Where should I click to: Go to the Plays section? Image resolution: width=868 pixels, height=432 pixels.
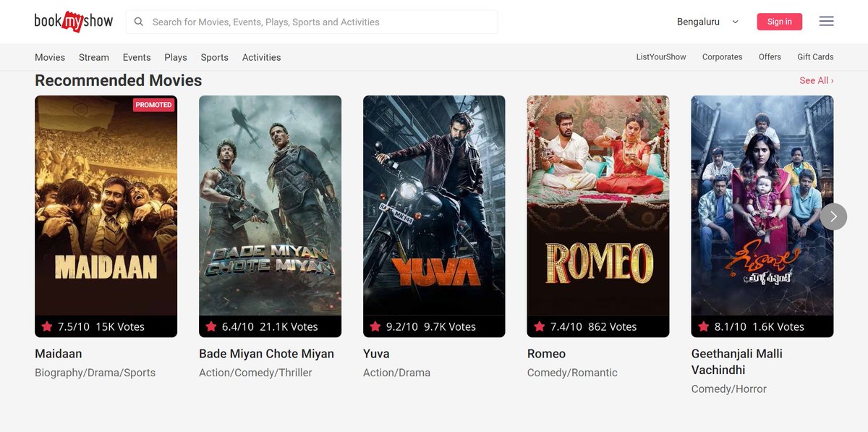176,57
